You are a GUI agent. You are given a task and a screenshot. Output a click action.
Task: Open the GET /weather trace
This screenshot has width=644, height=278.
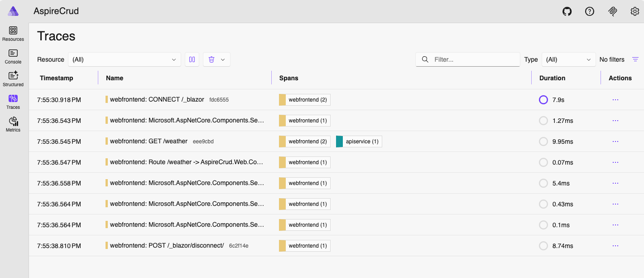pos(149,141)
